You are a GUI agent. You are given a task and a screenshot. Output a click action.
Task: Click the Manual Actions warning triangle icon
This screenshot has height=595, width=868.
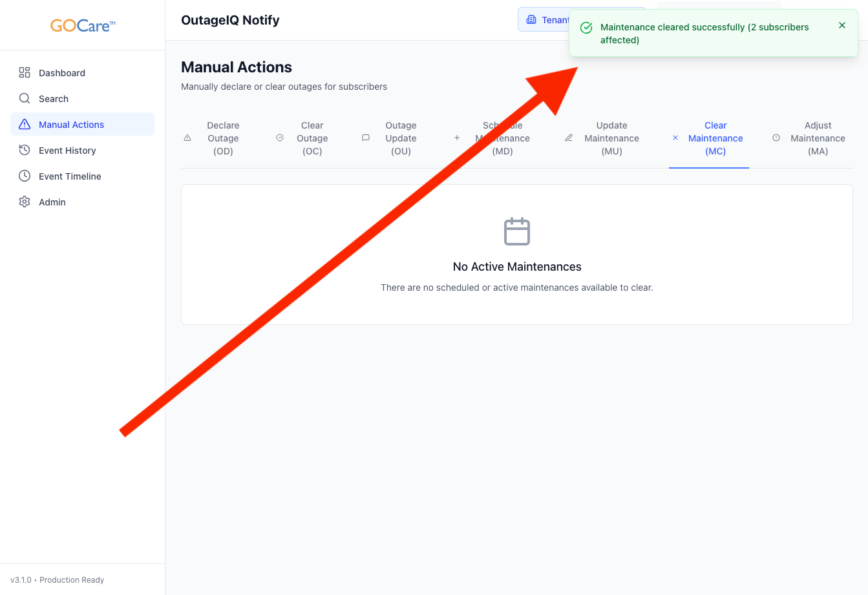point(25,124)
